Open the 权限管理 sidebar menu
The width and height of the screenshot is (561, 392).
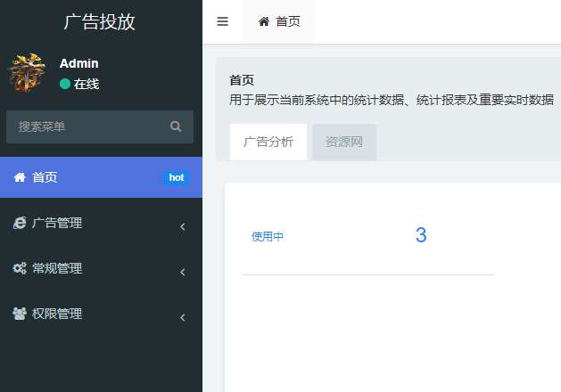101,314
